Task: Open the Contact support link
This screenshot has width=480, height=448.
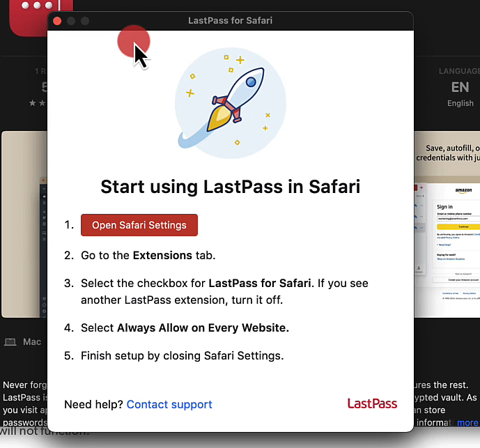Action: [169, 404]
